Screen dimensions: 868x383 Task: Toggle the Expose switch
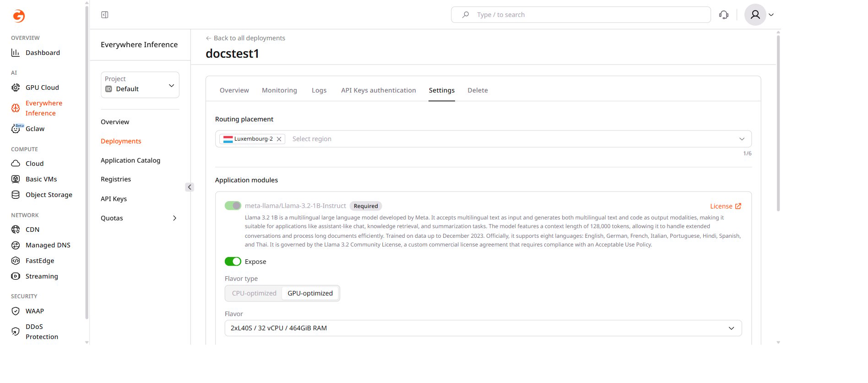tap(233, 262)
